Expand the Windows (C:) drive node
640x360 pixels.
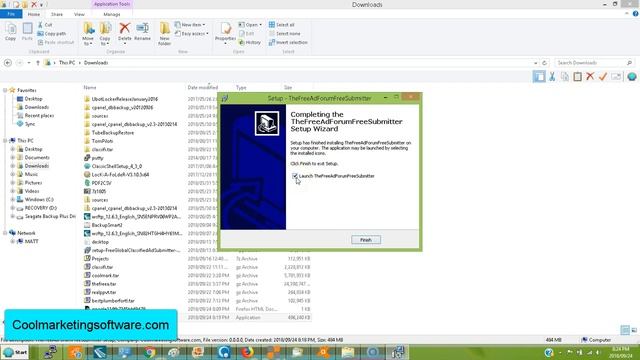coord(12,200)
